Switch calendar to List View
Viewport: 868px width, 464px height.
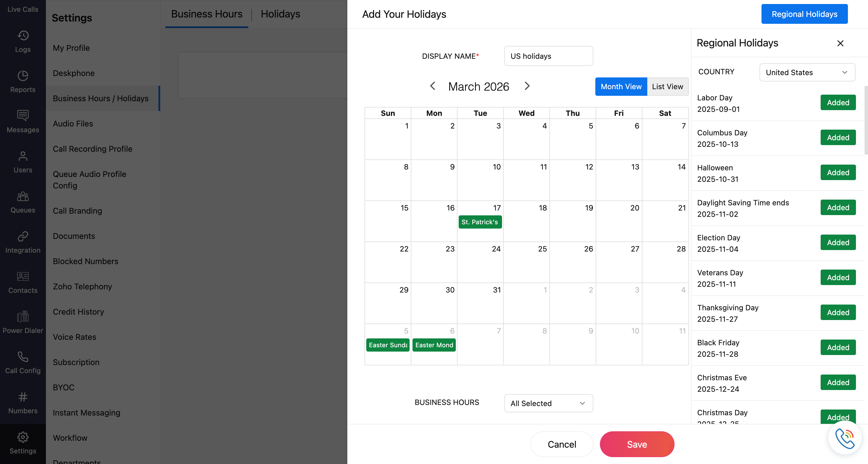(667, 87)
